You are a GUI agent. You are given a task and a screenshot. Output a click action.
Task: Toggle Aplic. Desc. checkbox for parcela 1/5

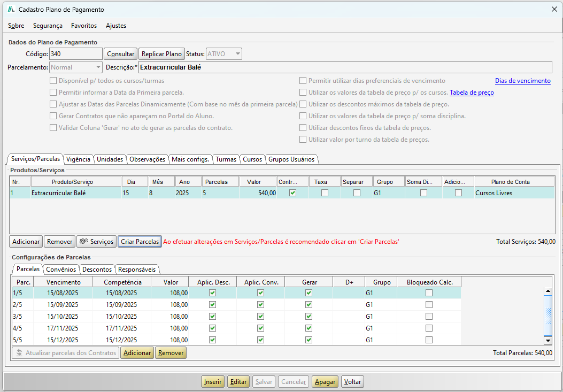(x=212, y=293)
